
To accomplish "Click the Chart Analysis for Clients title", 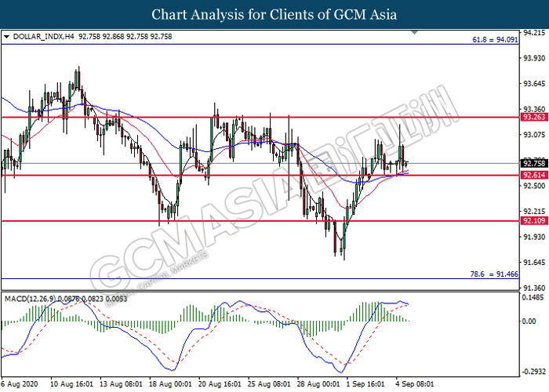I will click(x=274, y=15).
